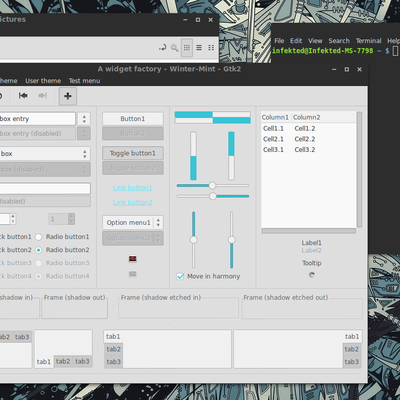The height and width of the screenshot is (400, 400).
Task: Click the top horizontal progress bar
Action: click(213, 114)
